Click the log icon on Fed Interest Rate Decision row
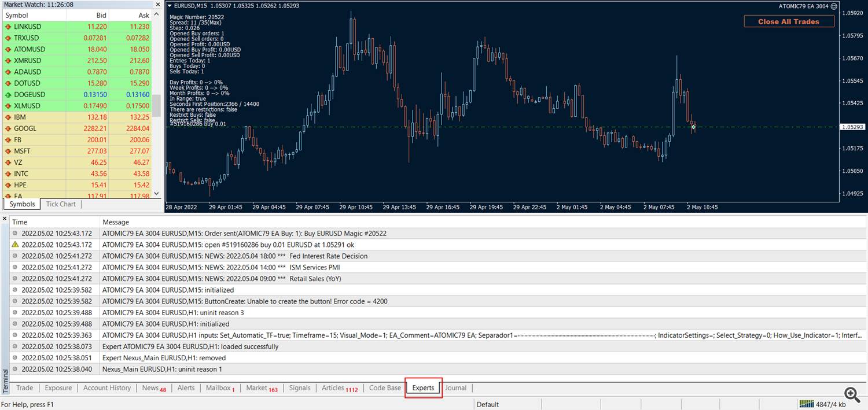This screenshot has height=410, width=868. point(15,256)
